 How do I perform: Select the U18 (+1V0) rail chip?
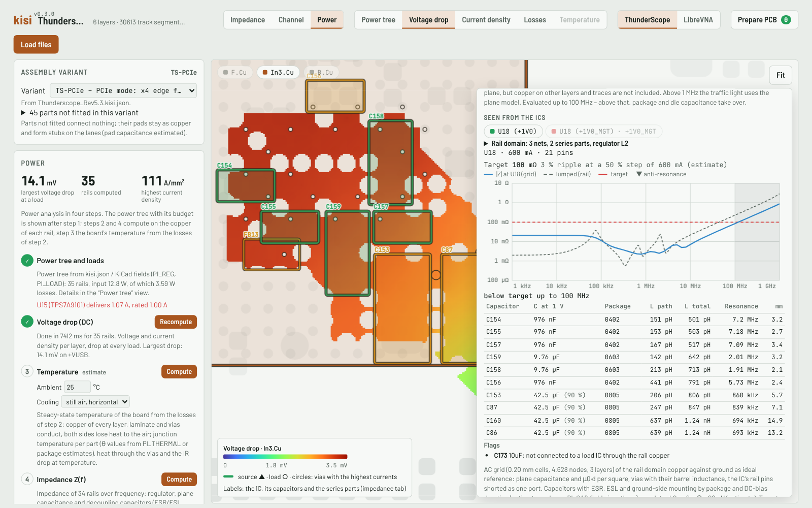(x=513, y=132)
